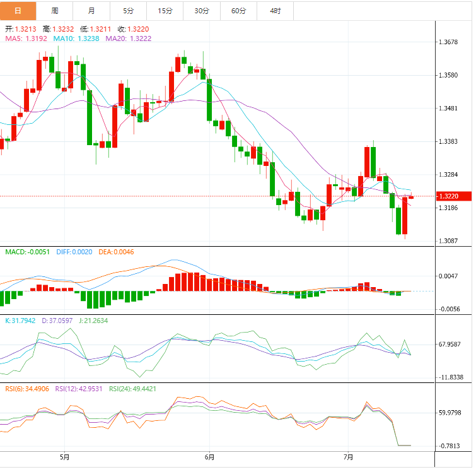Open the 60分 timeframe tab
This screenshot has height=472, width=476.
(x=239, y=11)
